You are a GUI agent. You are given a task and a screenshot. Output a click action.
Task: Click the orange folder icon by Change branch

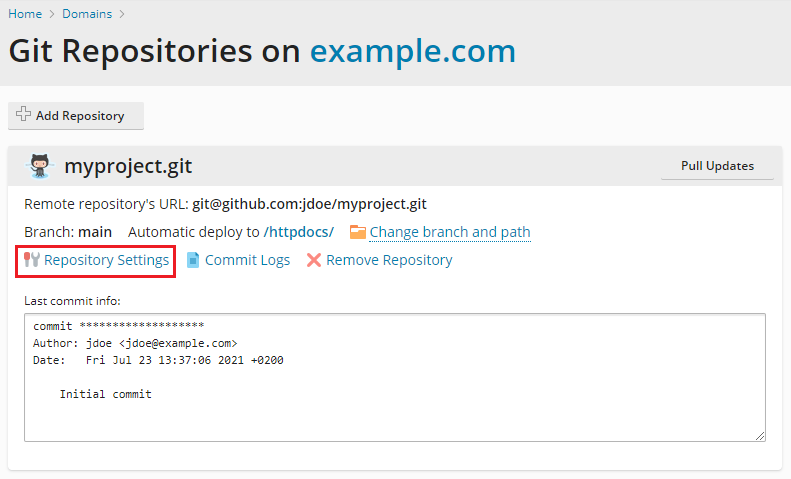coord(357,232)
